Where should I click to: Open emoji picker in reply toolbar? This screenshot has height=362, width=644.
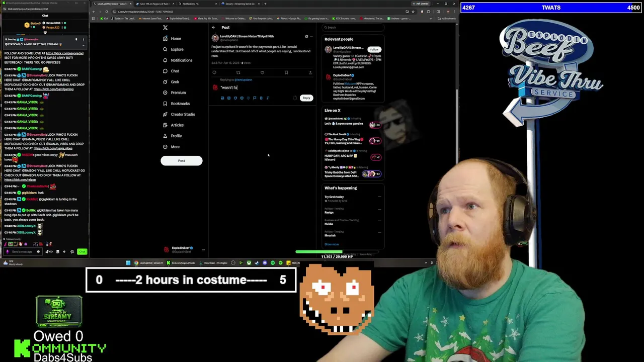coord(242,98)
